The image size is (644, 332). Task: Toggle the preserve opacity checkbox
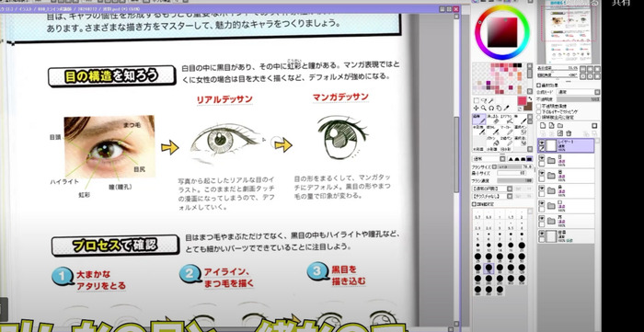[539, 107]
